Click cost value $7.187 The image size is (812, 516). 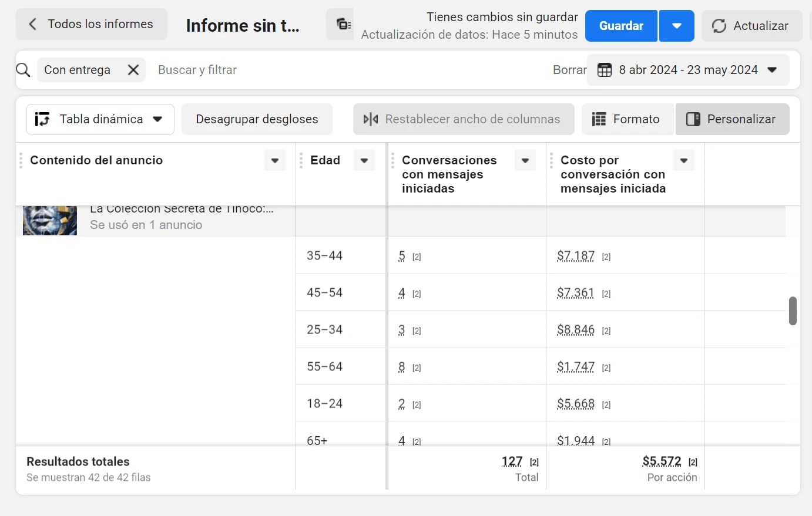pos(576,256)
